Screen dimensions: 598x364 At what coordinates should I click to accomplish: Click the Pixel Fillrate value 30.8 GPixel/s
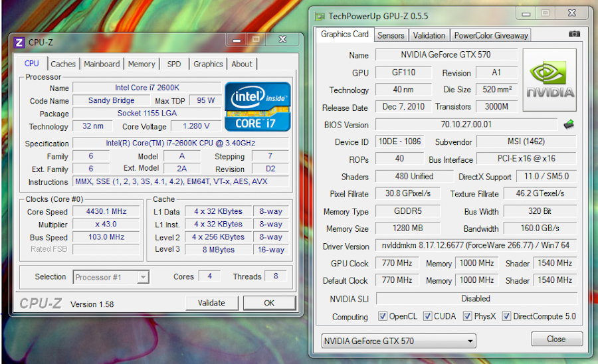click(x=408, y=193)
